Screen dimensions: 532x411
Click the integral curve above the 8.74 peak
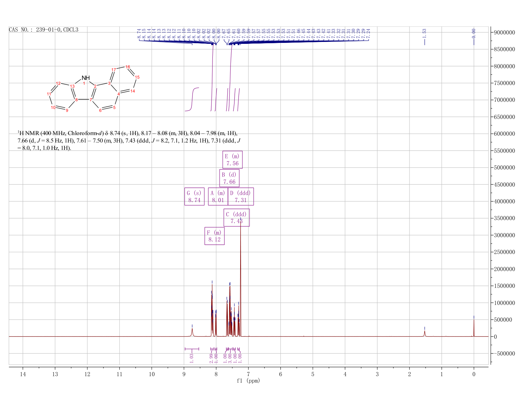click(192, 99)
